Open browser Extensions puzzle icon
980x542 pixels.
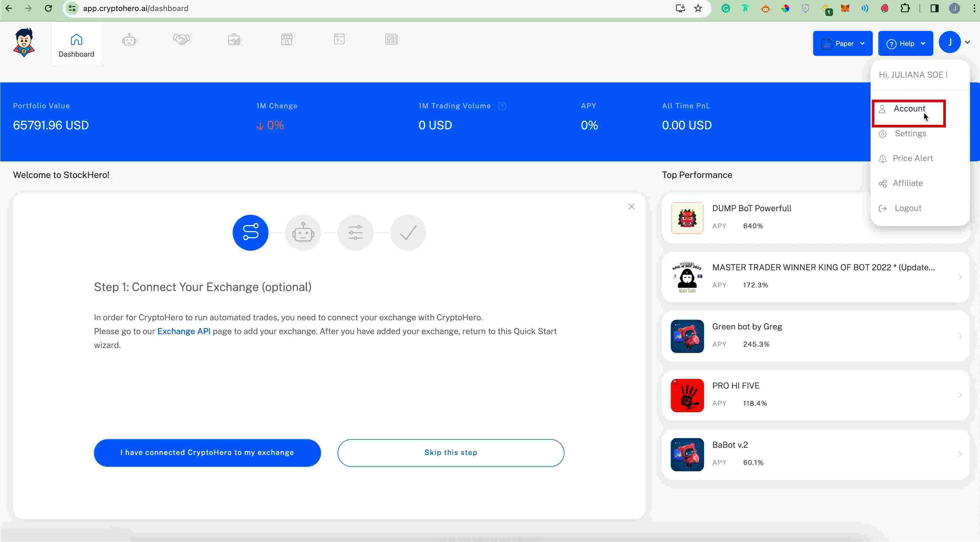[905, 8]
